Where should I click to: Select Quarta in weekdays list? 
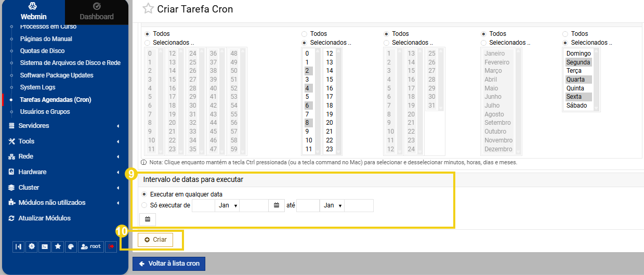[579, 80]
